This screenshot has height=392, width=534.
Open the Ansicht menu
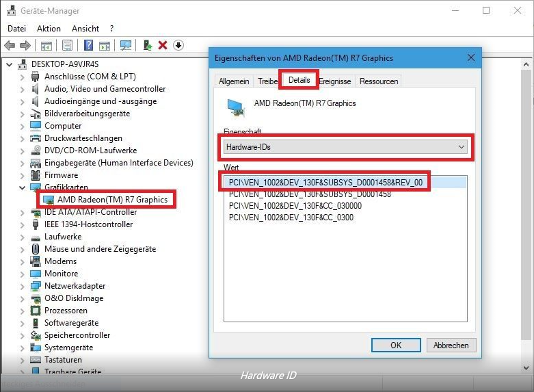(85, 28)
